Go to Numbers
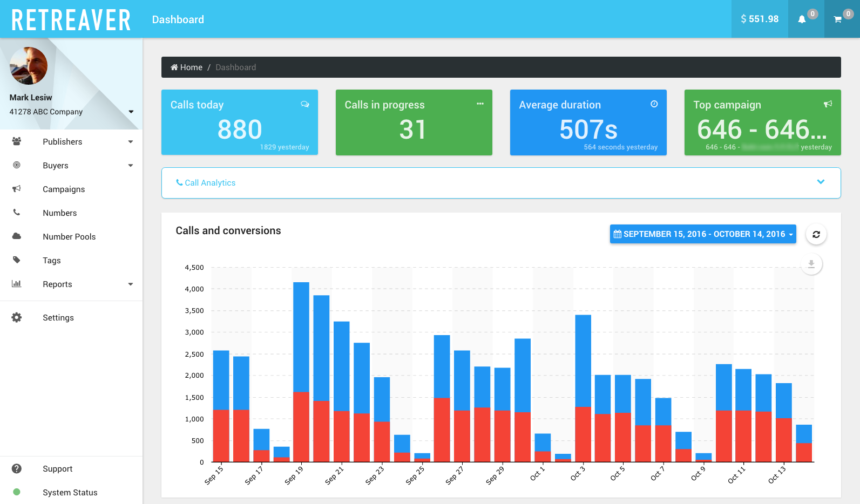This screenshot has height=504, width=860. 71,213
